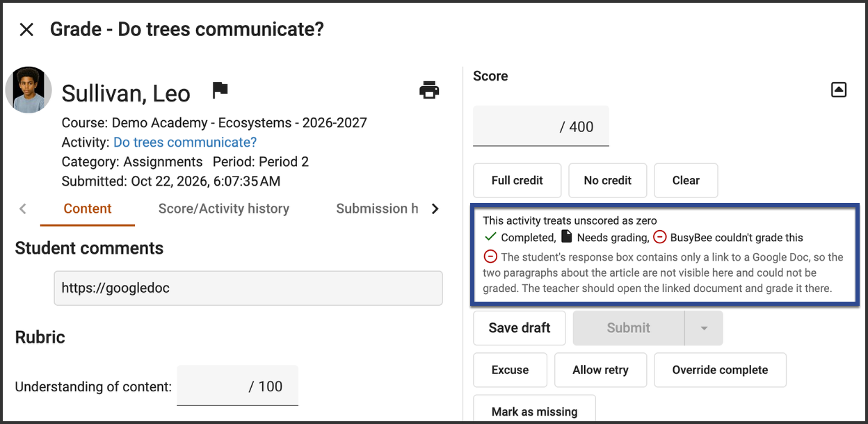The width and height of the screenshot is (868, 424).
Task: Flag student Leo Sullivan
Action: pos(220,90)
